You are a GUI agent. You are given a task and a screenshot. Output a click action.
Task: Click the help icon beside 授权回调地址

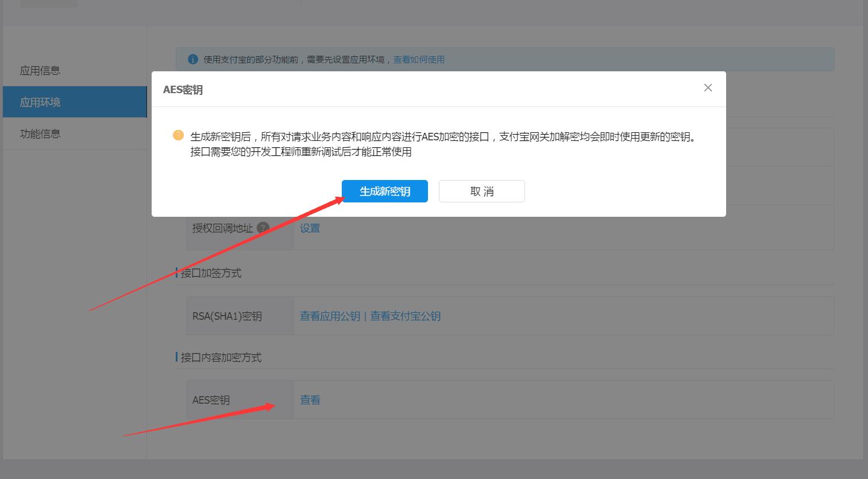point(263,228)
